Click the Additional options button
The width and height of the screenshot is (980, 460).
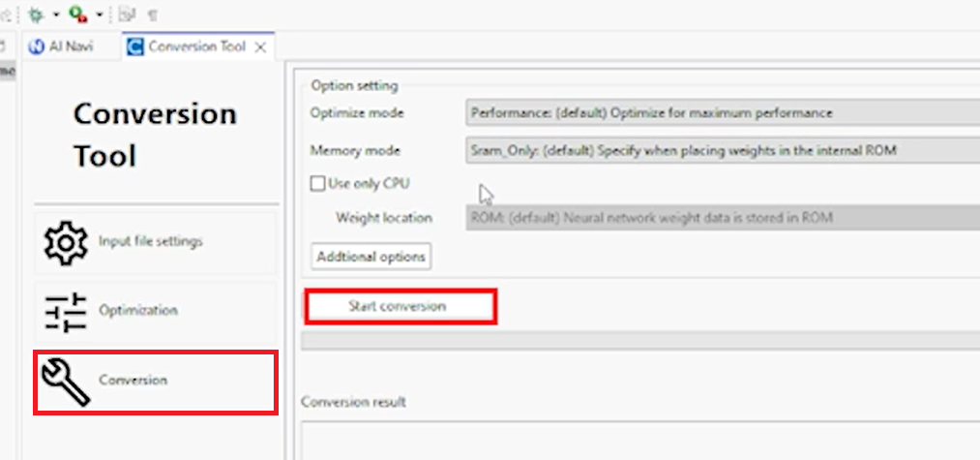click(372, 257)
